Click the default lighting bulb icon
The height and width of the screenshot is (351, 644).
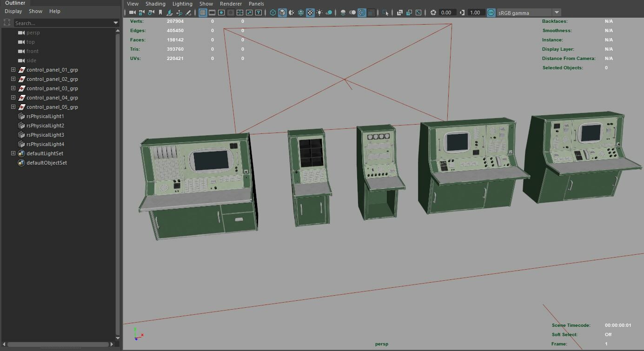click(319, 13)
